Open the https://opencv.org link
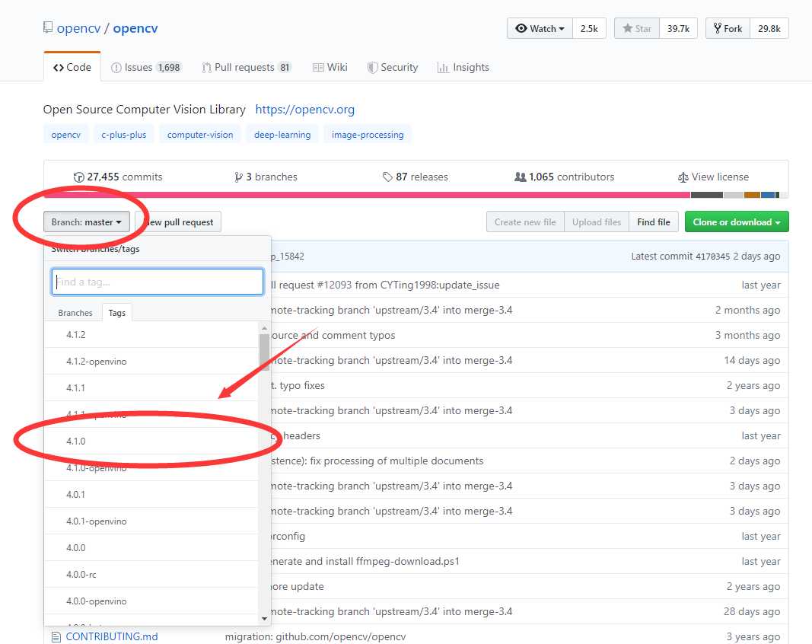812x644 pixels. coord(305,110)
